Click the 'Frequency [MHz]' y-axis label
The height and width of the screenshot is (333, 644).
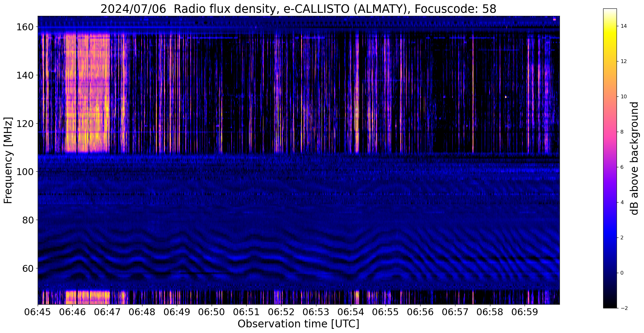tap(8, 160)
